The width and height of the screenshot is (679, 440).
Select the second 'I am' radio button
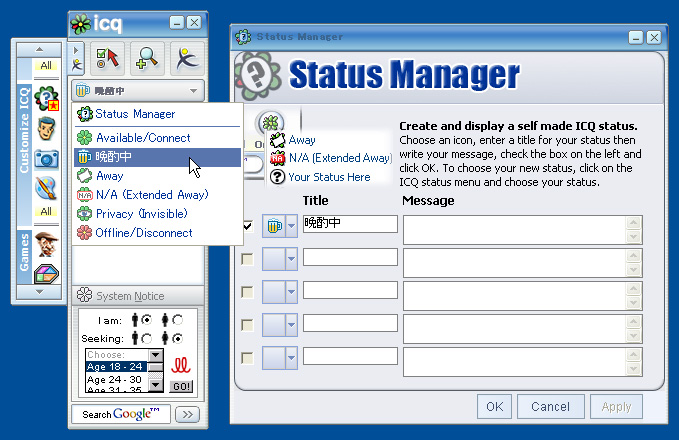(x=178, y=320)
